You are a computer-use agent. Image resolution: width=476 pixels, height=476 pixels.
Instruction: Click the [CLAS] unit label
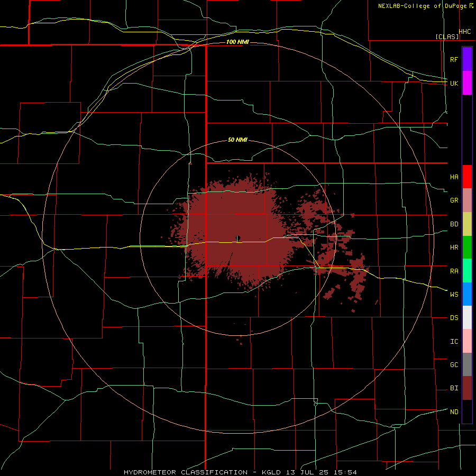(447, 37)
